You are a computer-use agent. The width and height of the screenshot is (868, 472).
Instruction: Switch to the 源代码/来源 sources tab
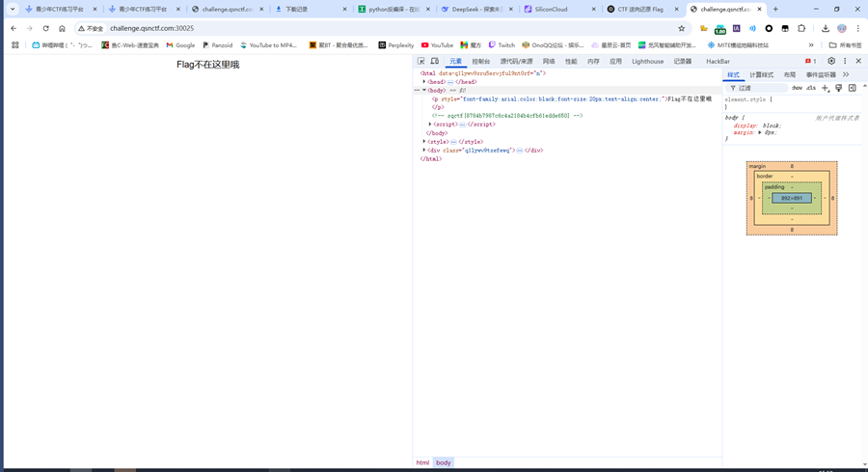click(516, 62)
